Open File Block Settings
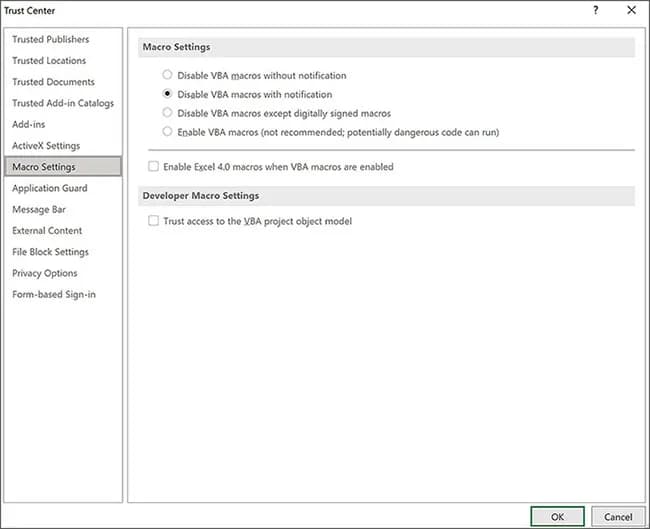 (x=50, y=252)
